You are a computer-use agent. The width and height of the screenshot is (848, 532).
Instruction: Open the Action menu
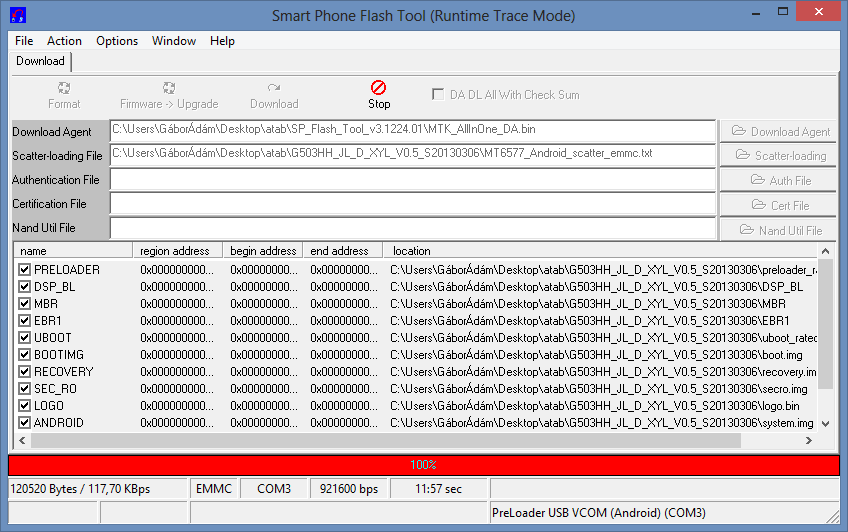coord(64,41)
